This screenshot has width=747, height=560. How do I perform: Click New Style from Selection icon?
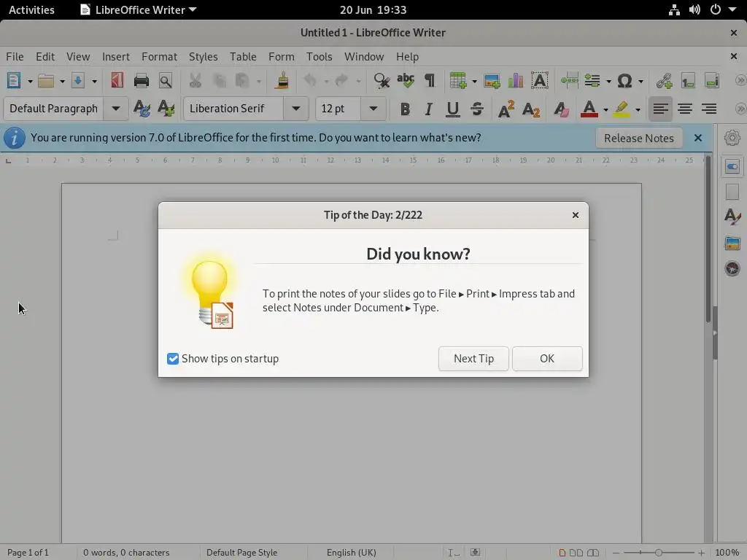(166, 109)
